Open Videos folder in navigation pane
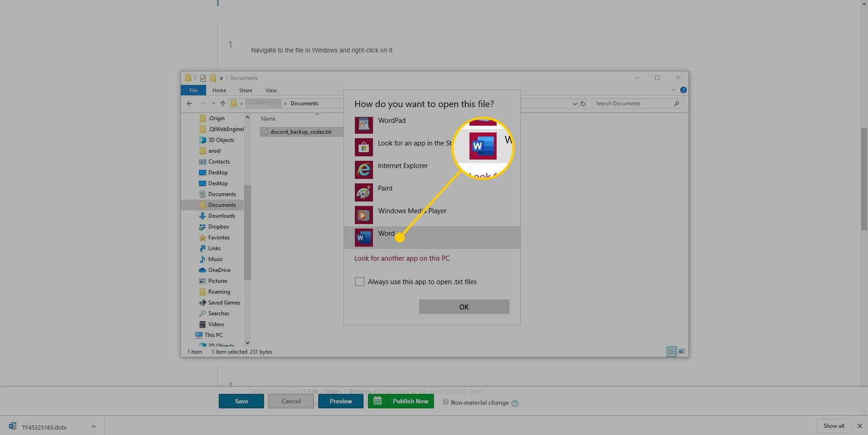Screen dimensions: 868x435 coord(212,324)
